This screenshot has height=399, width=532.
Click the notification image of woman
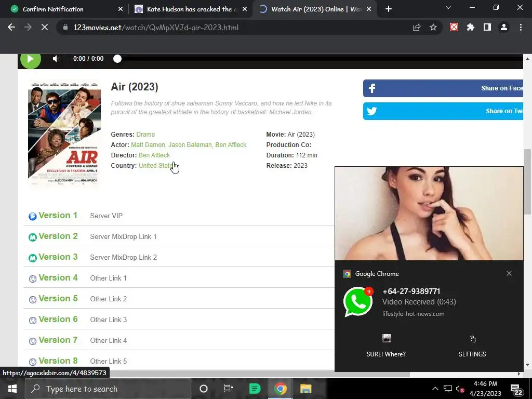click(429, 214)
